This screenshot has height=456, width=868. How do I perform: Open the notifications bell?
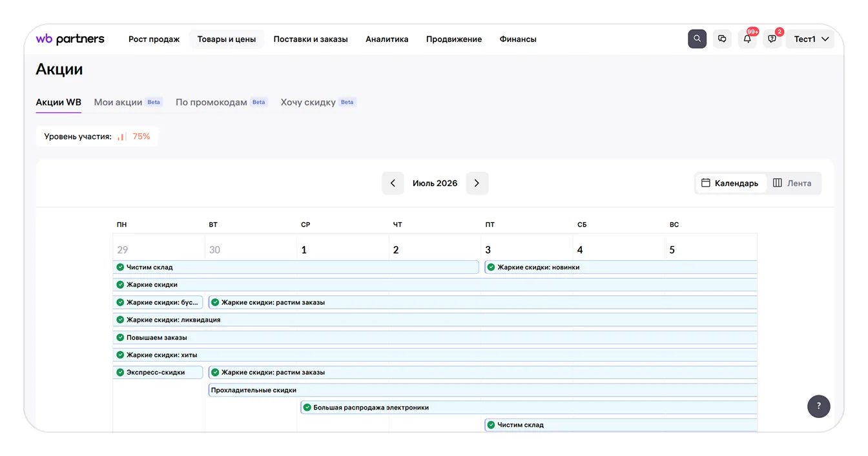click(x=747, y=39)
